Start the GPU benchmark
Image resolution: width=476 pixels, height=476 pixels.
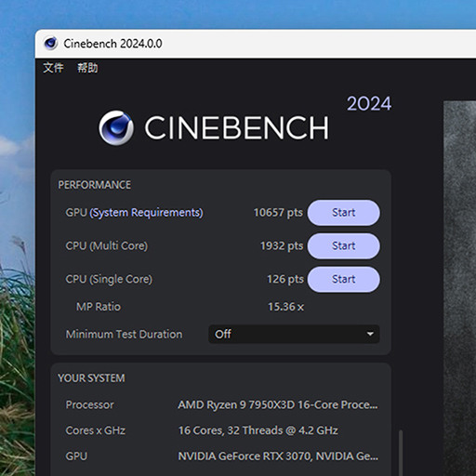click(343, 213)
